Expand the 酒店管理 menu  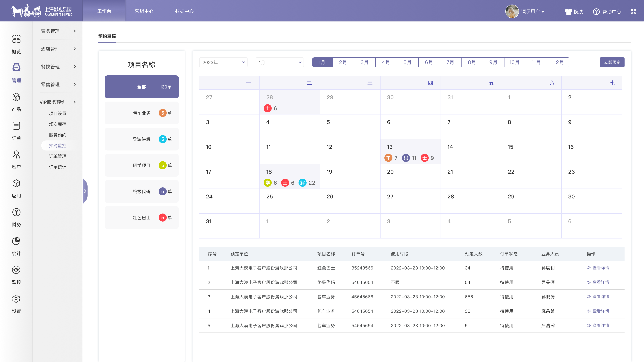coord(58,49)
